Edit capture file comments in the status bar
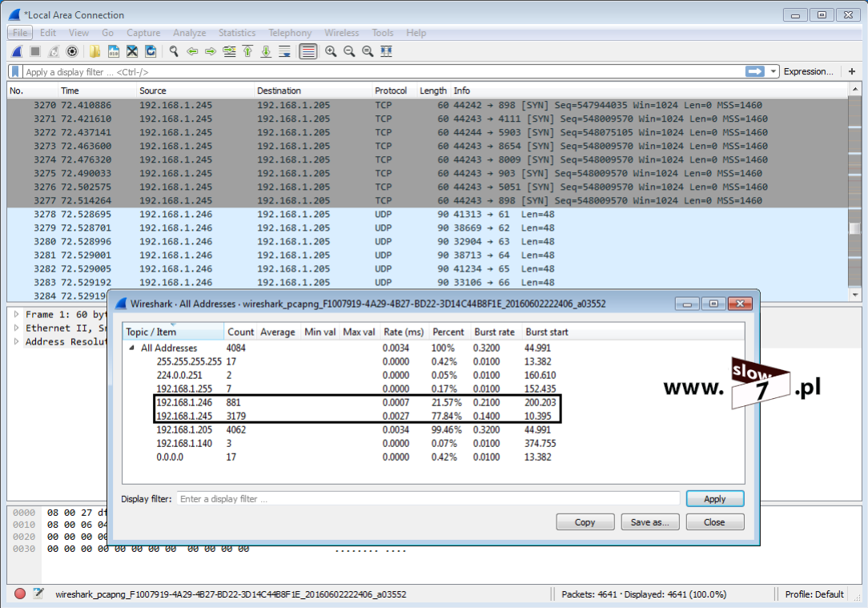This screenshot has width=868, height=608. [38, 594]
